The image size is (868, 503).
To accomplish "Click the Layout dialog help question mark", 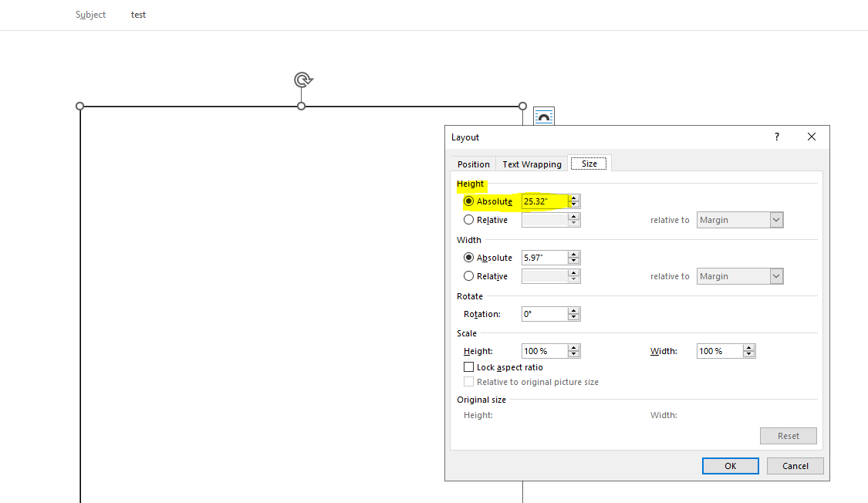I will [x=777, y=137].
